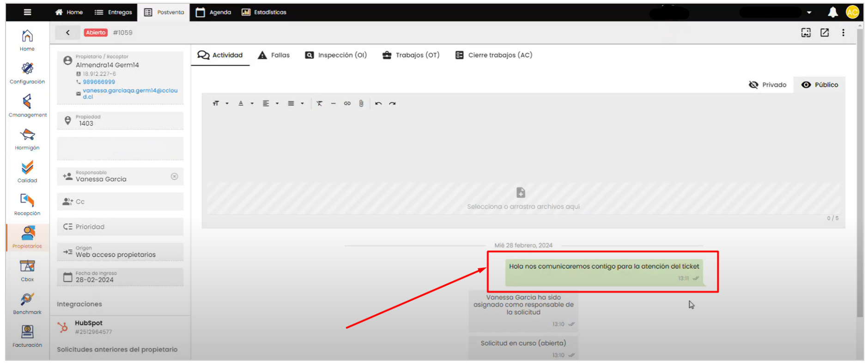Click the owner's phone number 989666999
The image size is (868, 364).
(x=99, y=82)
